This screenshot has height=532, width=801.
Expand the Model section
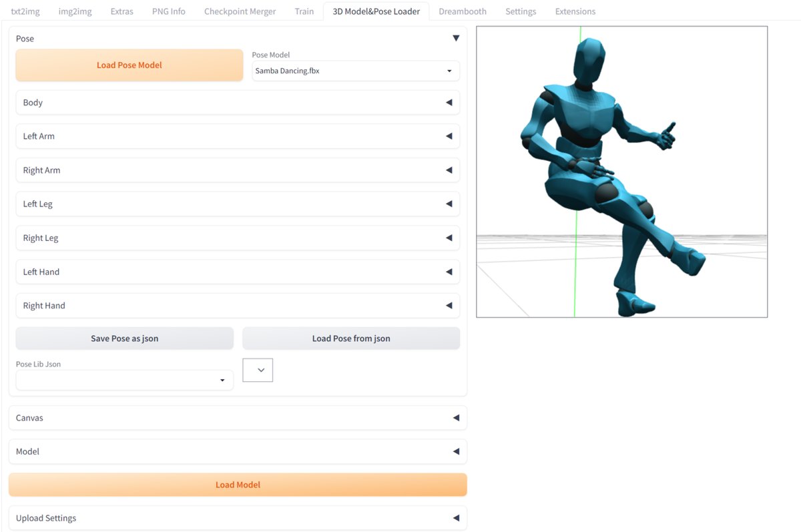(x=238, y=452)
